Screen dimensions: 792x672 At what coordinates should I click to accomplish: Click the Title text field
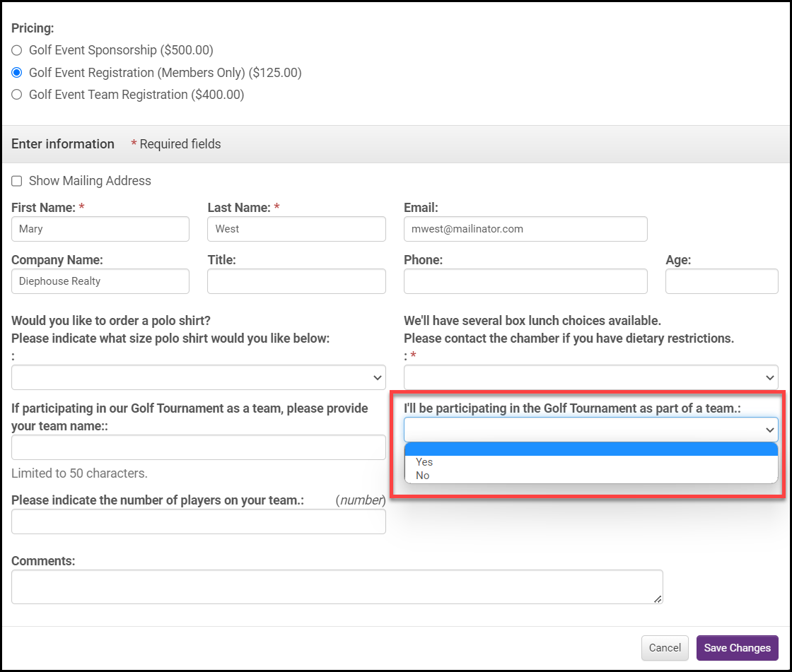point(296,281)
